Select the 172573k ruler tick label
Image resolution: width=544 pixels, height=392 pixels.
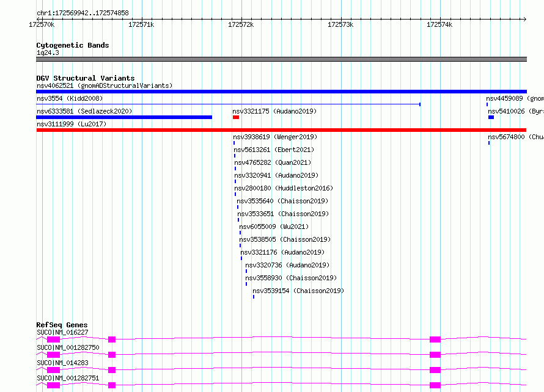(x=340, y=24)
